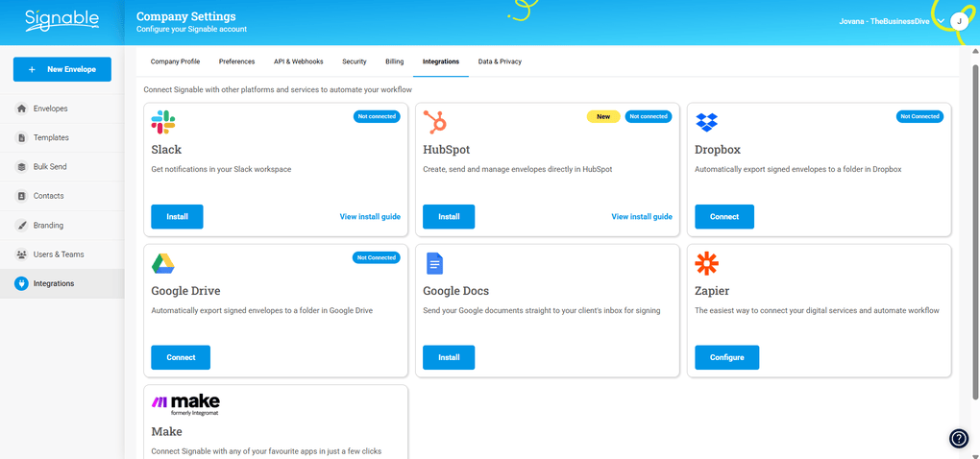Image resolution: width=980 pixels, height=459 pixels.
Task: Open the Data & Privacy tab
Action: 500,61
